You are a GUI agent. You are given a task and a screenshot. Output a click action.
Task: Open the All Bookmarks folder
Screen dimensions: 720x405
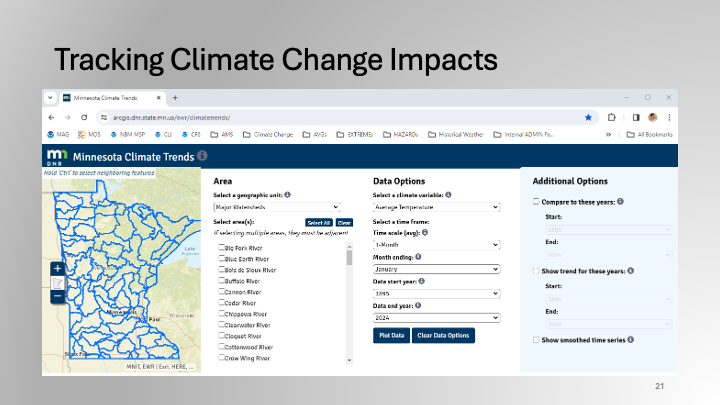pyautogui.click(x=650, y=135)
